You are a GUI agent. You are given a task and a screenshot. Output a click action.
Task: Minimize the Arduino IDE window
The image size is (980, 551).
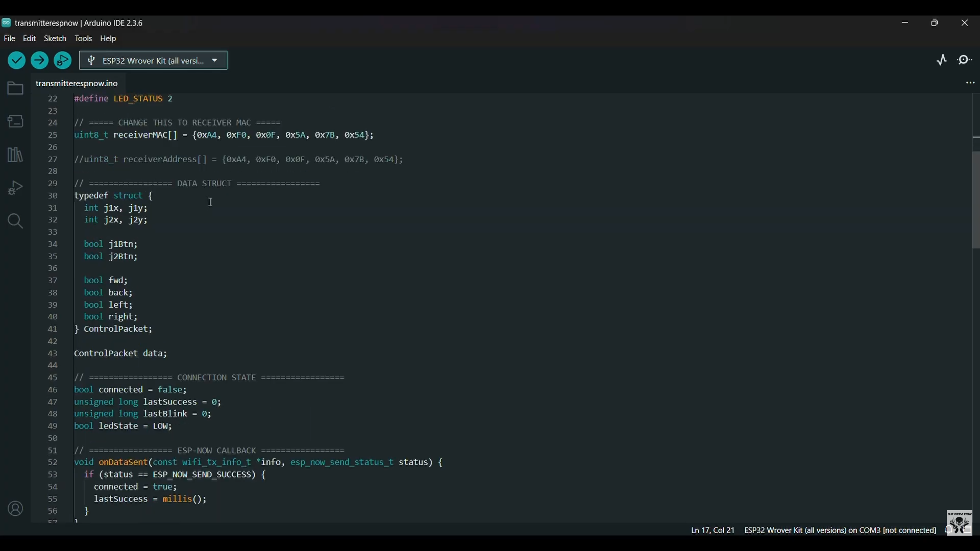pos(905,23)
